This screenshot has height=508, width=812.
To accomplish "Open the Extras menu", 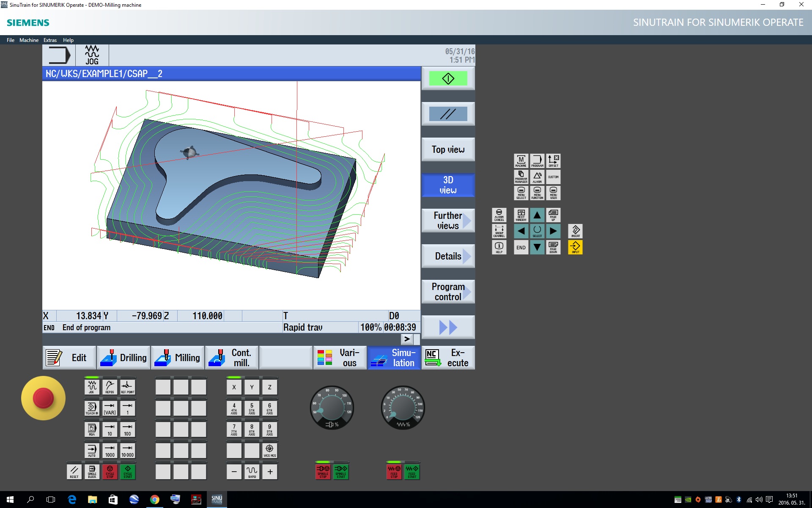I will coord(50,40).
